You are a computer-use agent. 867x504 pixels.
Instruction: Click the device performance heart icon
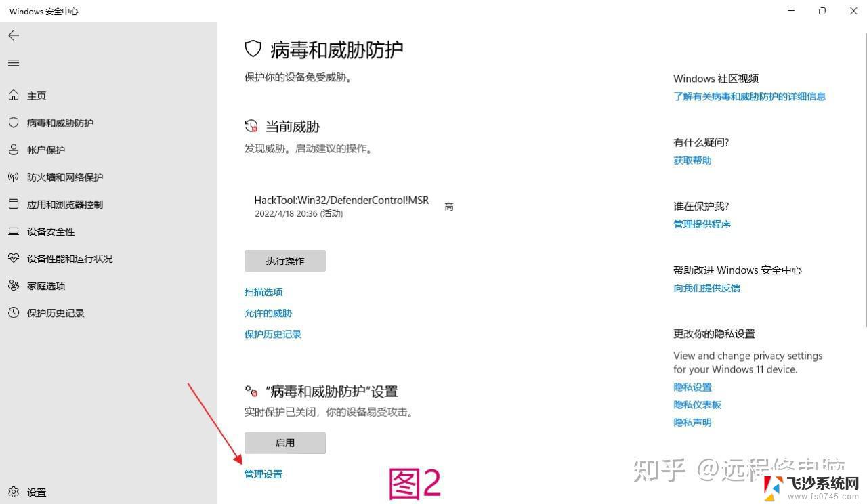(14, 258)
